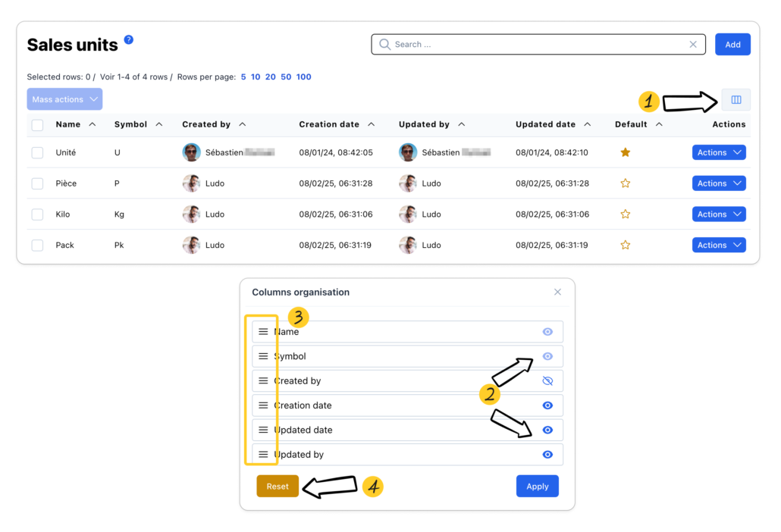Screen dimensions: 781x532
Task: Open Actions menu for Pack row
Action: [x=718, y=246]
